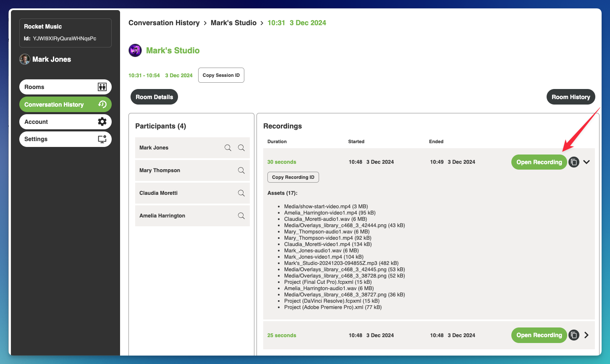The width and height of the screenshot is (610, 364).
Task: Open the Settings sidebar item
Action: [x=65, y=139]
